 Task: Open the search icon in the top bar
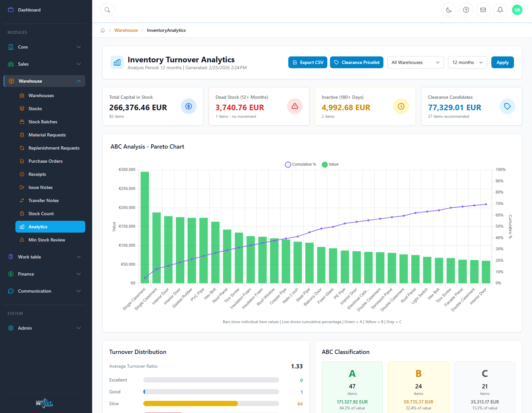point(107,10)
